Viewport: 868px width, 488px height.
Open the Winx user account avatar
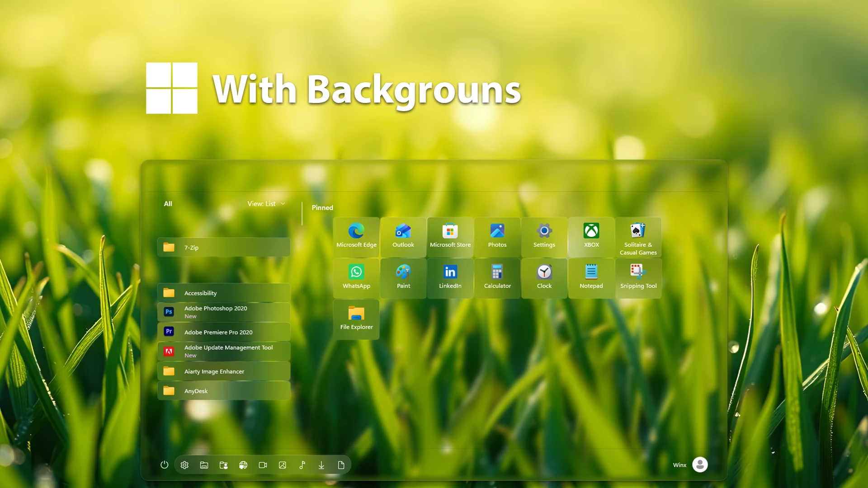700,465
